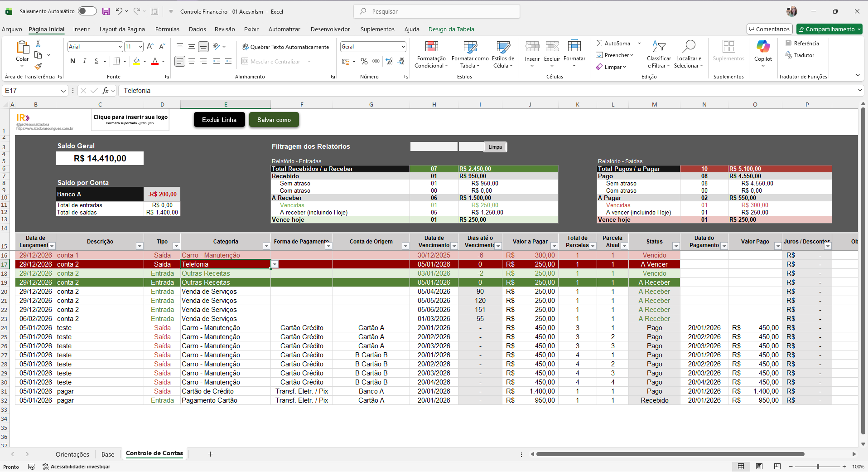This screenshot has width=868, height=472.
Task: Open the Tipo column filter dropdown
Action: pos(176,246)
